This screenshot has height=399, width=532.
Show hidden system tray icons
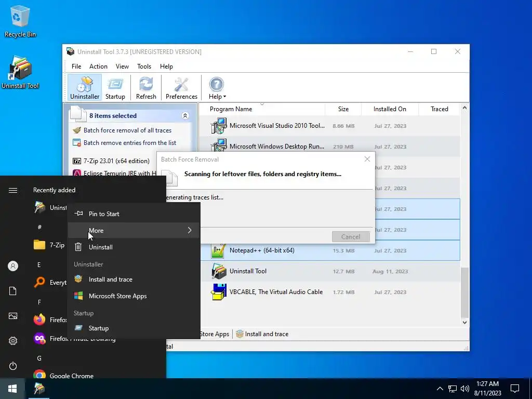click(x=440, y=389)
